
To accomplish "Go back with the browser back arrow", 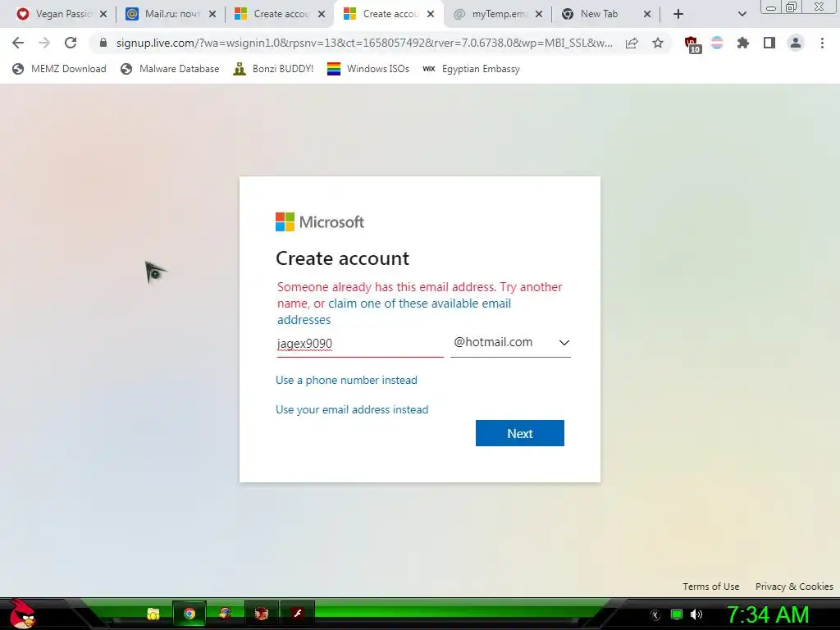I will [x=18, y=43].
